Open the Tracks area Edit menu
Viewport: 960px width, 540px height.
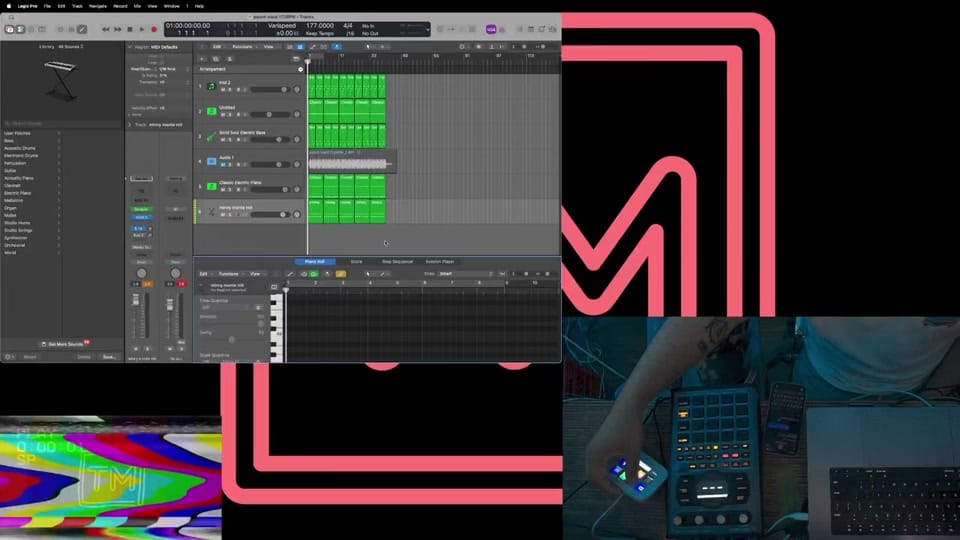point(217,47)
